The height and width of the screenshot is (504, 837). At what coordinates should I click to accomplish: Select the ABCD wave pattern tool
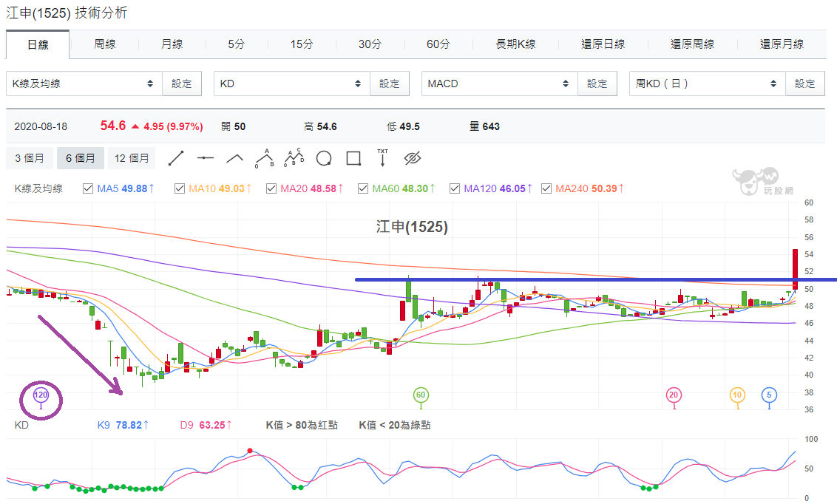point(294,158)
